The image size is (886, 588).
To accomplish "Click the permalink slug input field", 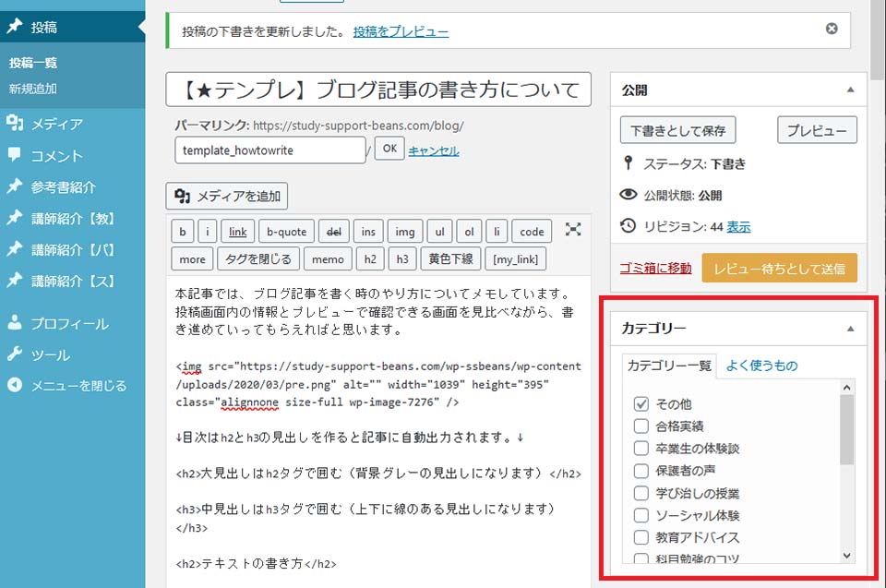I will pos(269,150).
